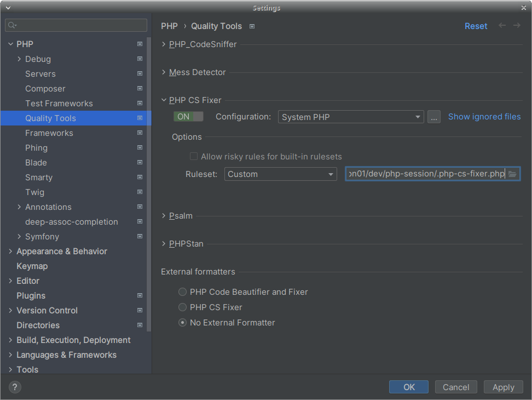The width and height of the screenshot is (532, 400).
Task: Click PHP breadcrumb in header
Action: point(169,26)
